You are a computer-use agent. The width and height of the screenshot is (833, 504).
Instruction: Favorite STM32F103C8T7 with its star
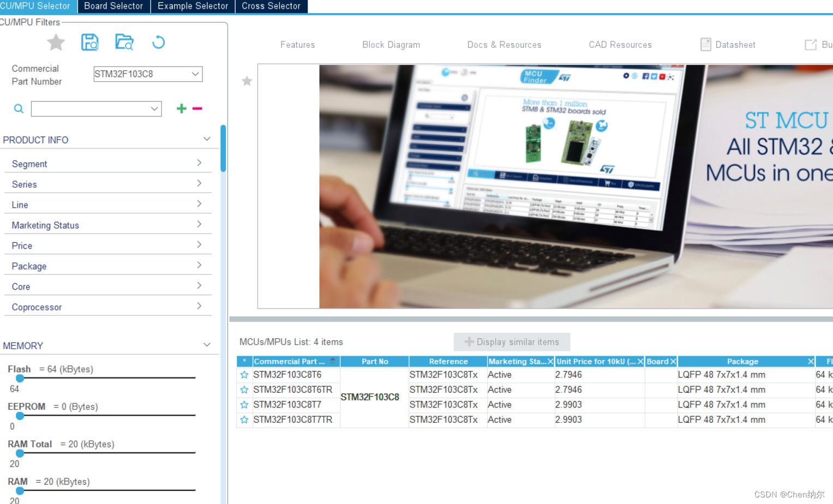244,405
